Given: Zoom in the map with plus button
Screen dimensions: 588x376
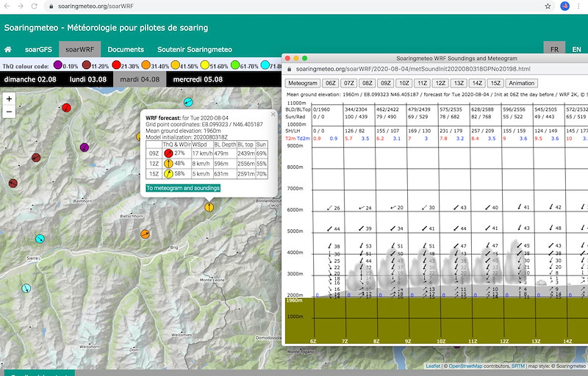Looking at the screenshot, I should (9, 99).
